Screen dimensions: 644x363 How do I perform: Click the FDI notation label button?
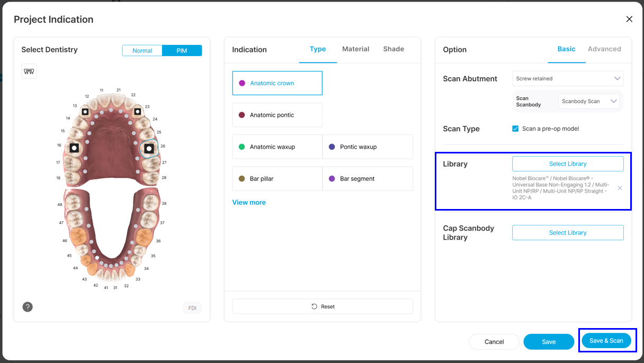(192, 308)
